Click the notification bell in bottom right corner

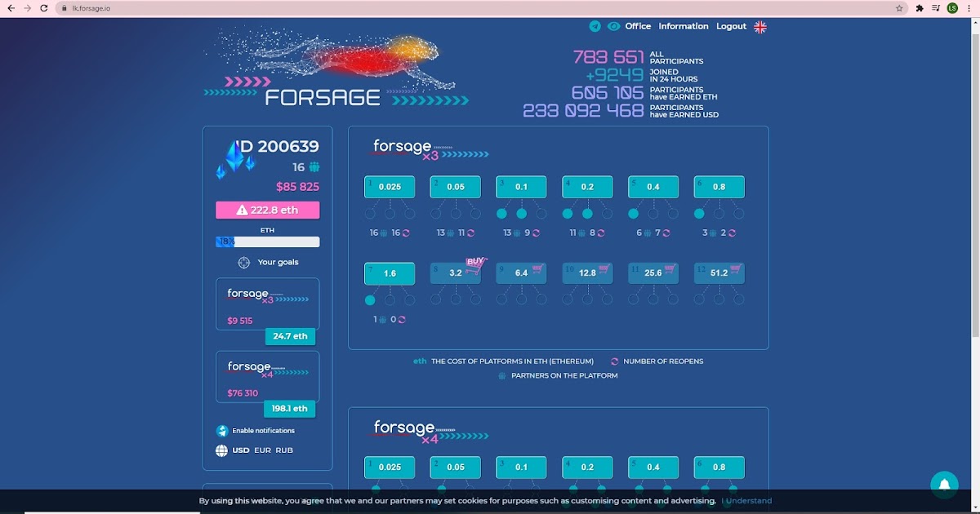pyautogui.click(x=944, y=484)
